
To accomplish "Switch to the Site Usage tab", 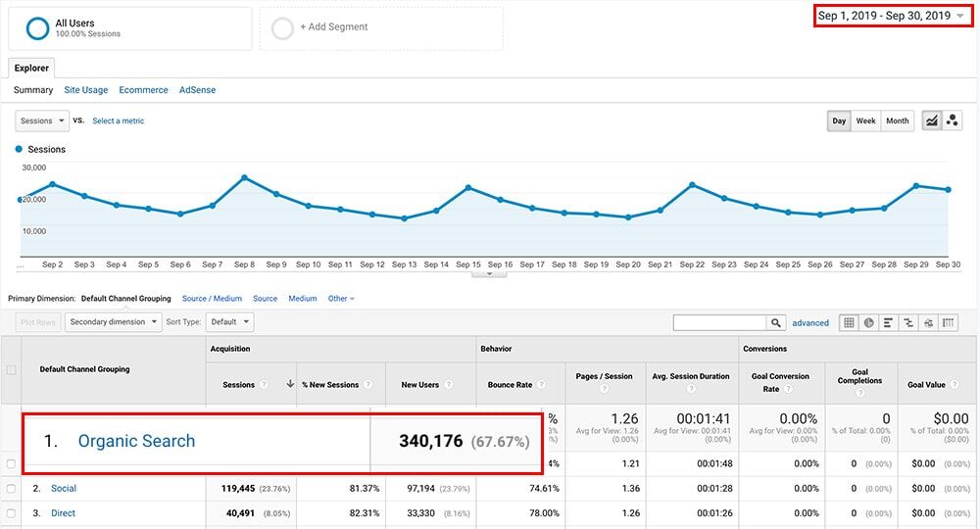I will [x=86, y=90].
